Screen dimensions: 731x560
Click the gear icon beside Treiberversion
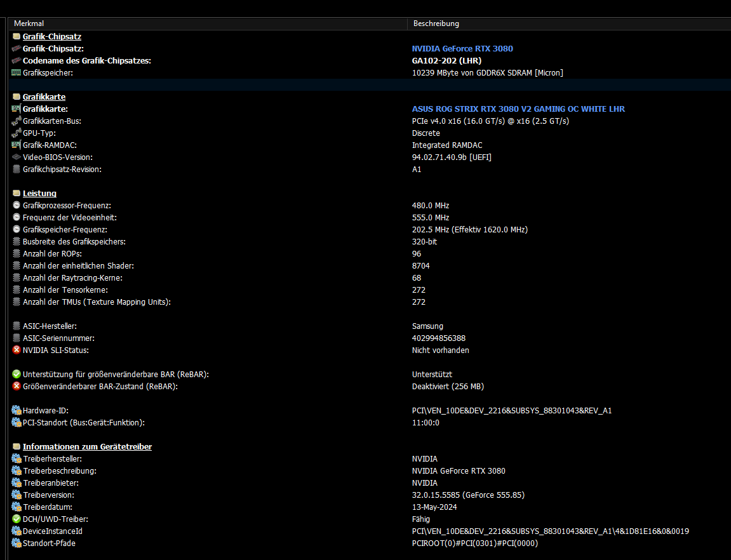point(17,495)
